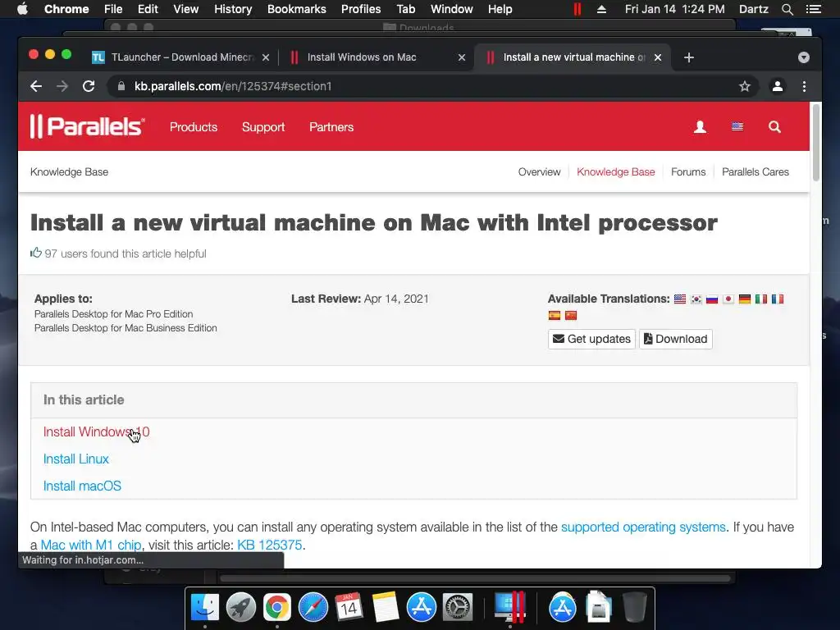The height and width of the screenshot is (630, 840).
Task: Click the Parallels logo
Action: click(87, 126)
